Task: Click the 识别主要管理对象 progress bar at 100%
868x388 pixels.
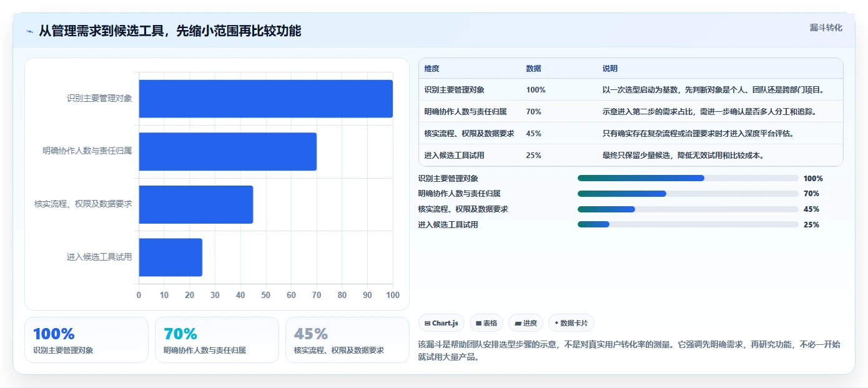Action: [x=688, y=178]
